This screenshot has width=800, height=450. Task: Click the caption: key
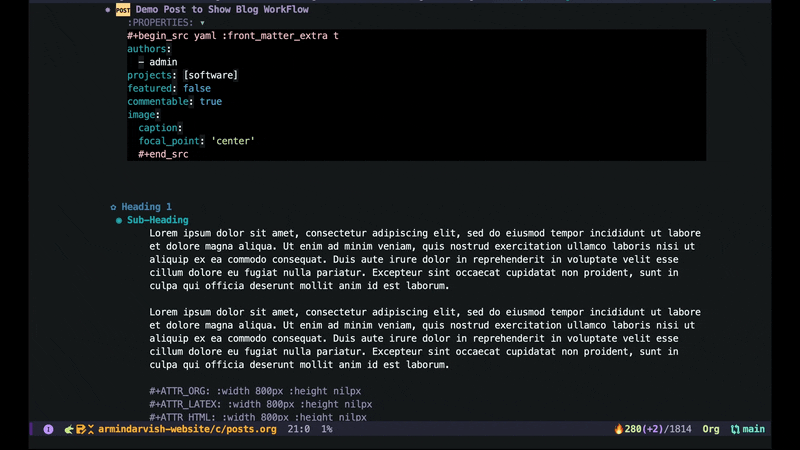[x=160, y=128]
